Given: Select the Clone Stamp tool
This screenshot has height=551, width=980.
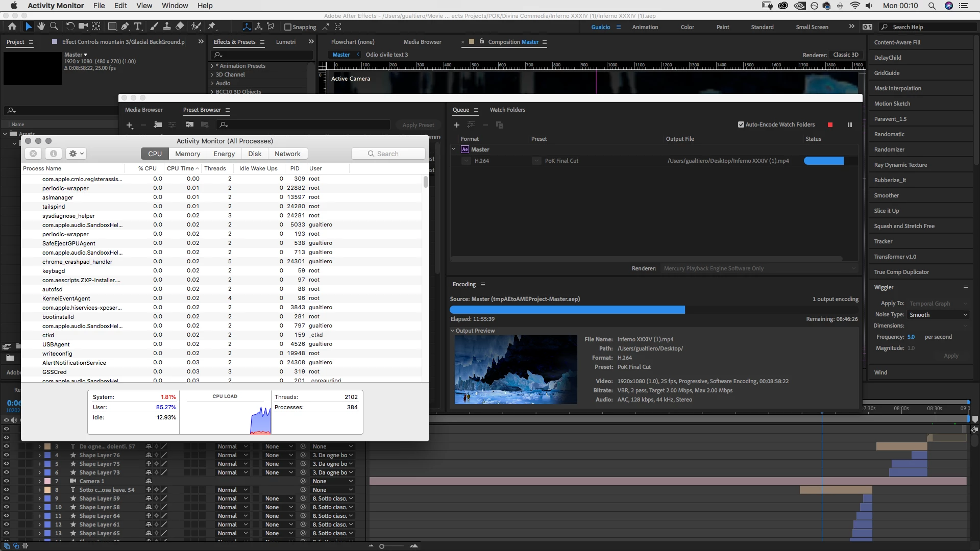Looking at the screenshot, I should 166,27.
